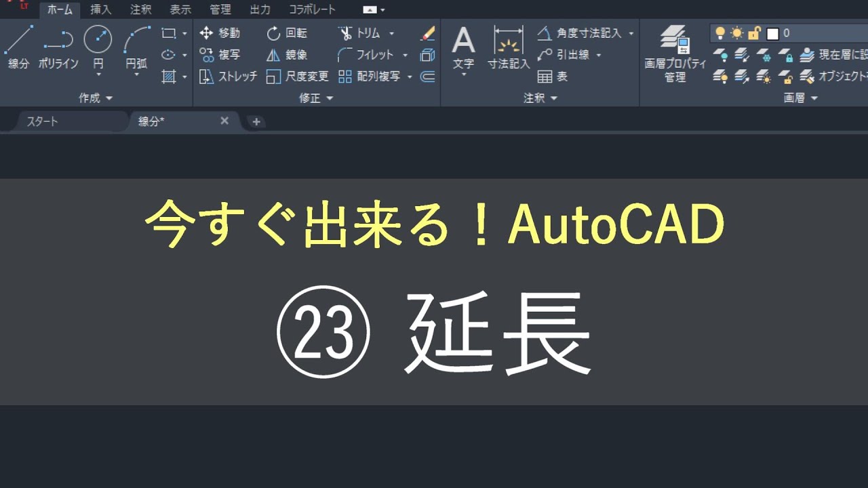Open the layer name dropdown showing 0

pos(789,33)
